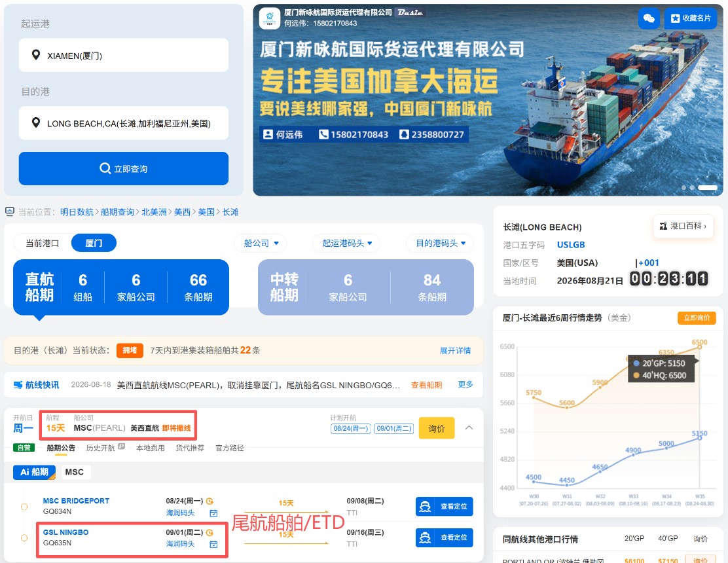The width and height of the screenshot is (728, 563).
Task: Click the USLGB port code link
Action: tap(571, 245)
